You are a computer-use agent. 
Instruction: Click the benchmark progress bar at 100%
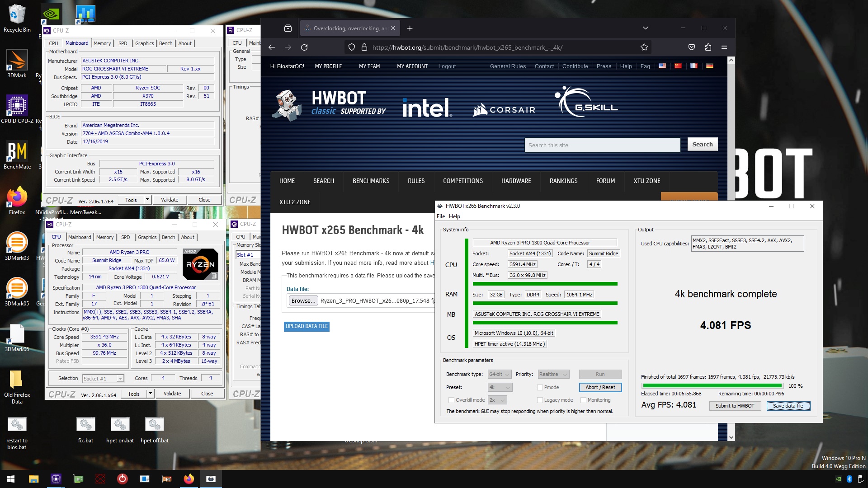point(712,385)
